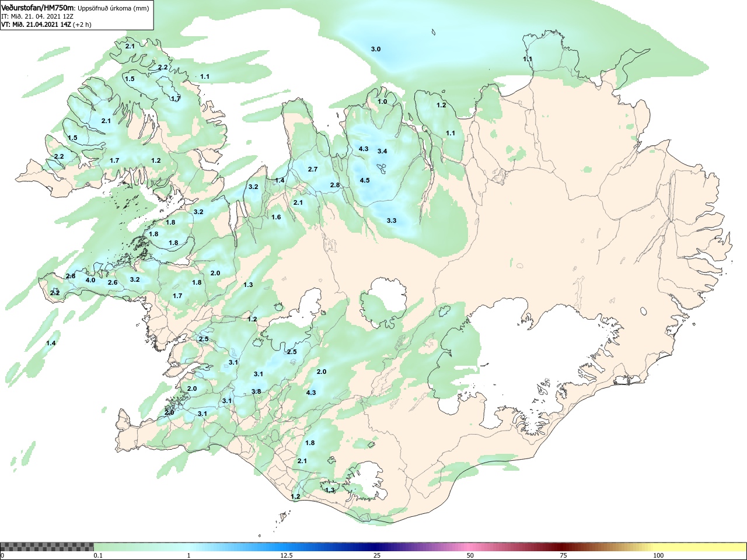Select the 4.0 value on Snæfellsnes peninsula

(90, 280)
